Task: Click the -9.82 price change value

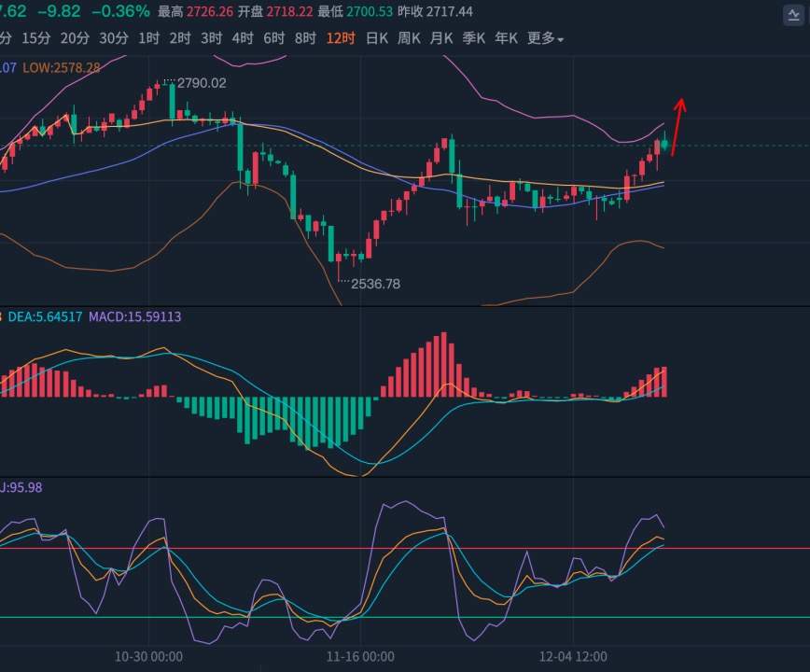Action: click(x=60, y=11)
